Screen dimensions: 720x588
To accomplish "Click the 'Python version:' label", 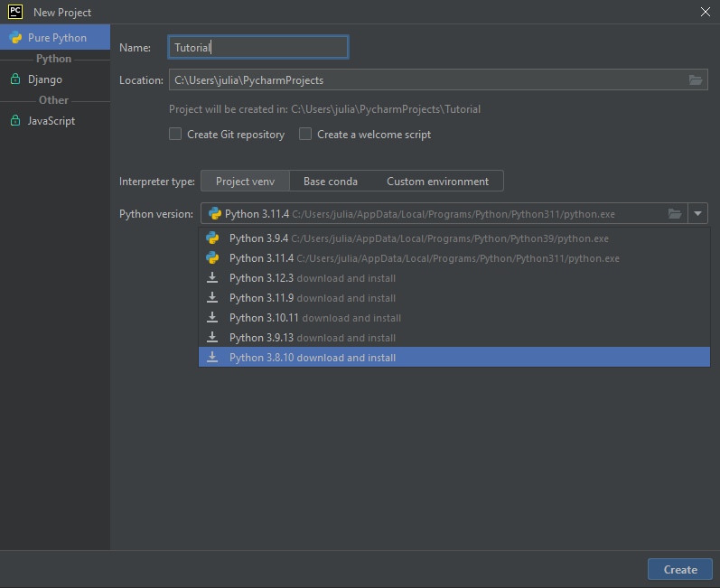I will [x=156, y=214].
